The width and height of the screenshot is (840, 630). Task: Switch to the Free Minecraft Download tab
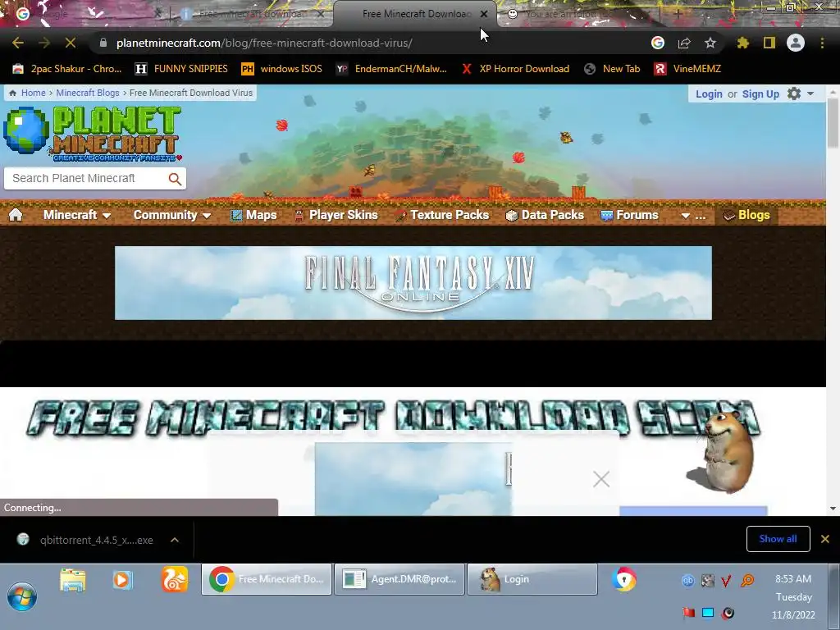(x=415, y=14)
